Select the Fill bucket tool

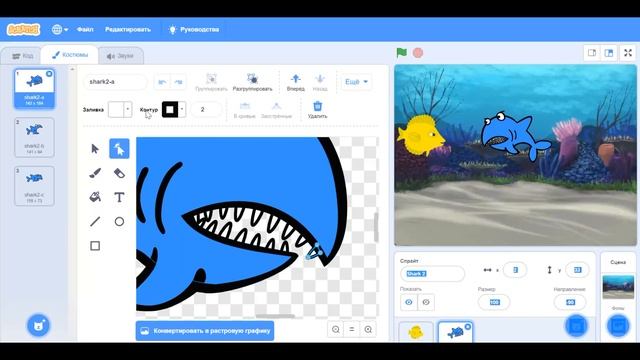(x=95, y=197)
